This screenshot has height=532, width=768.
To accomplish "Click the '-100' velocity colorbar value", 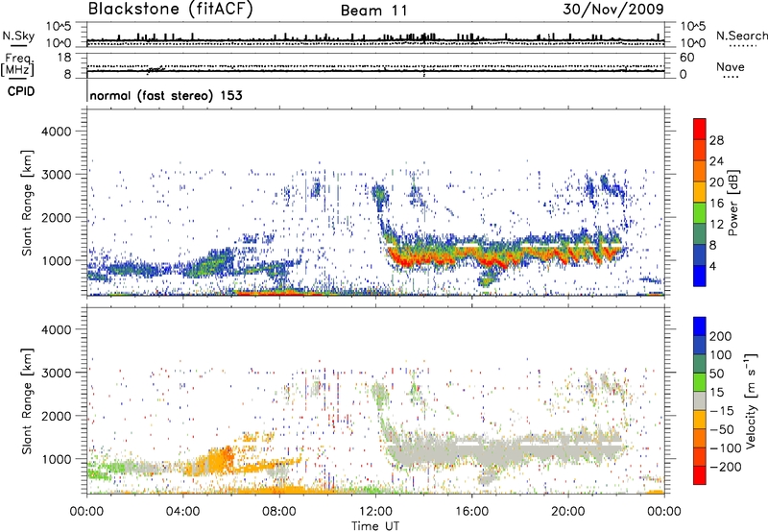I will pos(724,448).
